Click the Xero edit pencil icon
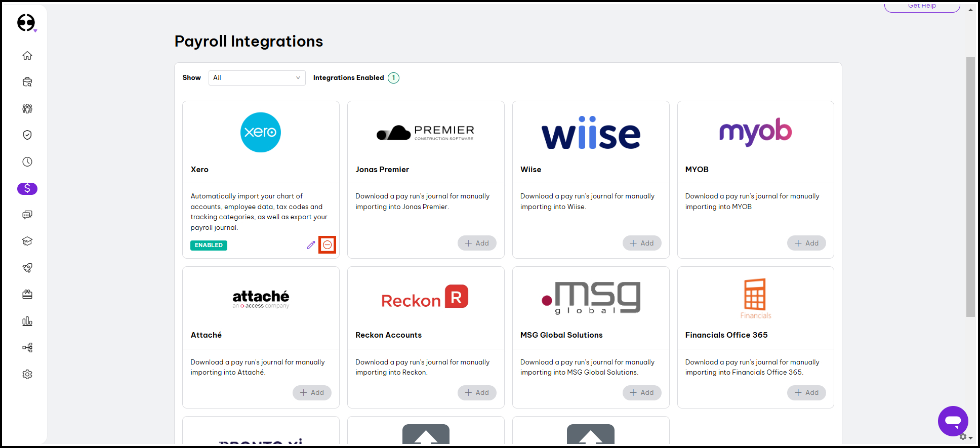This screenshot has height=448, width=980. 311,245
